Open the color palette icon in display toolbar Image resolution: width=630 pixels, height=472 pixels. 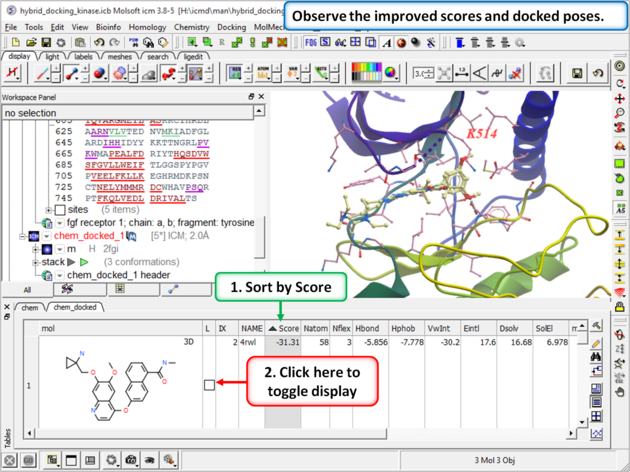(x=366, y=74)
